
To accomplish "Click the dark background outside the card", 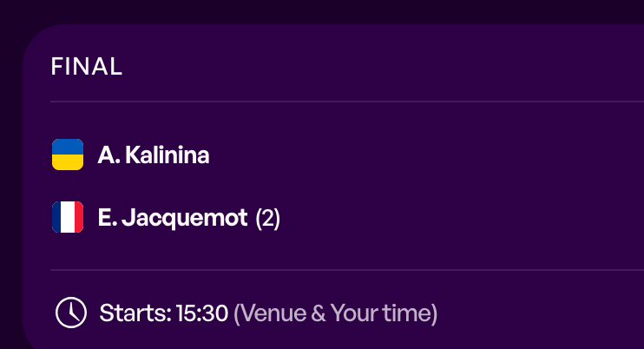I will point(10,174).
